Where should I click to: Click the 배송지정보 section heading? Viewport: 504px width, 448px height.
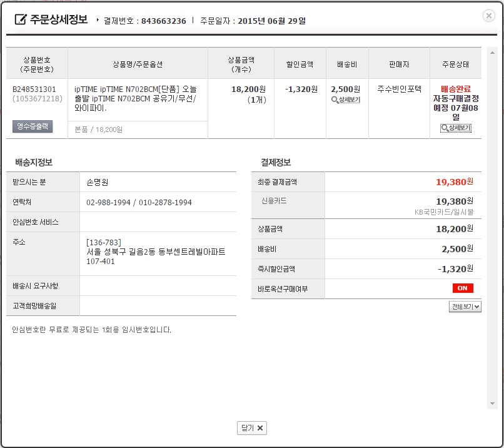click(34, 162)
